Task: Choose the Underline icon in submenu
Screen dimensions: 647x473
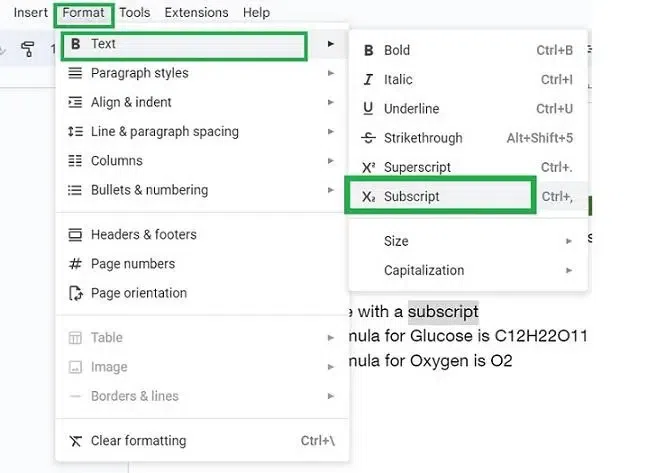Action: pyautogui.click(x=368, y=109)
